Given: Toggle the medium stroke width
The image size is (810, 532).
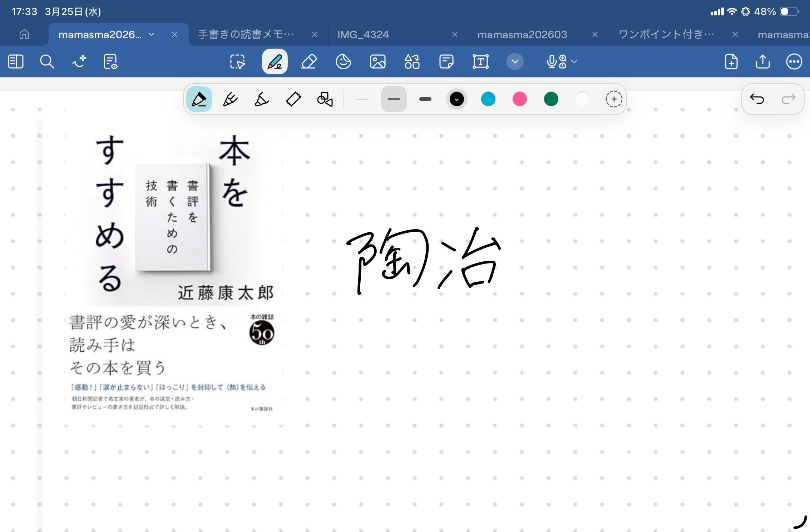Looking at the screenshot, I should coord(394,99).
